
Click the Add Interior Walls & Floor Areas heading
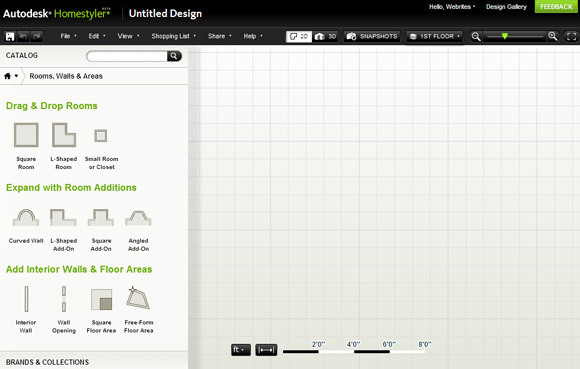79,269
